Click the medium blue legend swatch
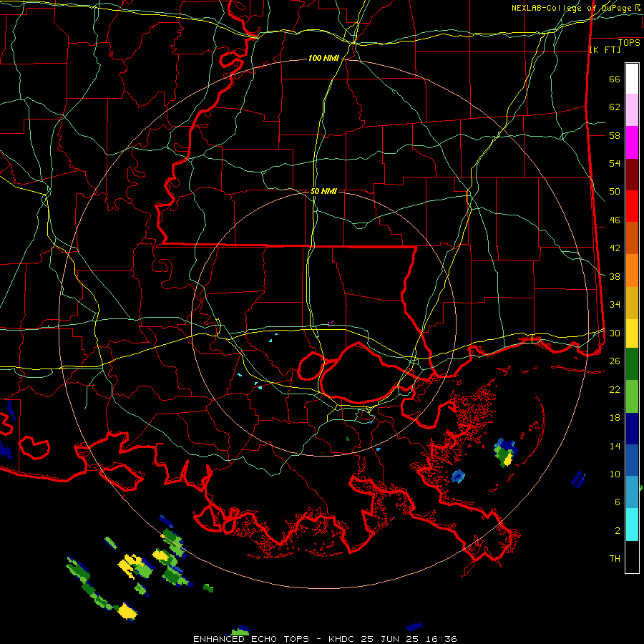 (632, 460)
